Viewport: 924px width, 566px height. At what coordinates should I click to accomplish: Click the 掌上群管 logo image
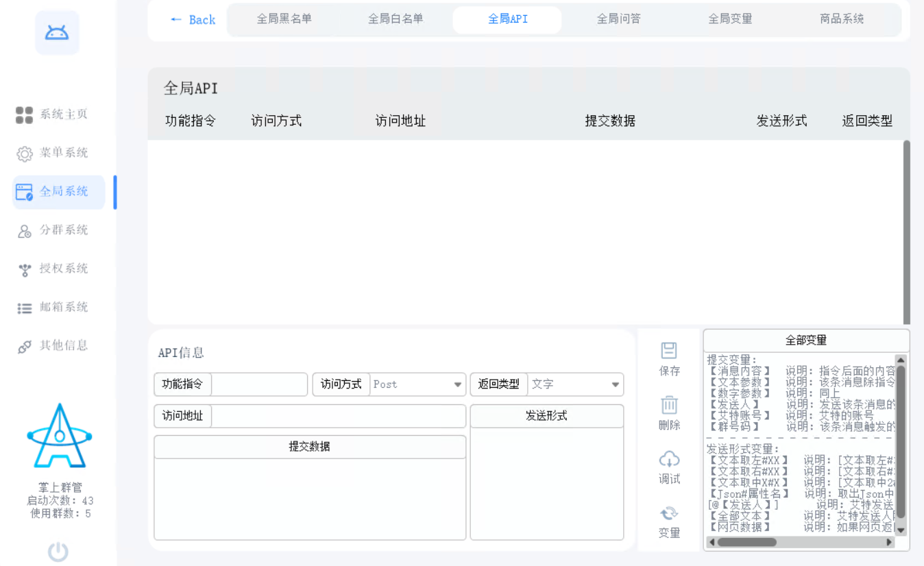tap(59, 436)
